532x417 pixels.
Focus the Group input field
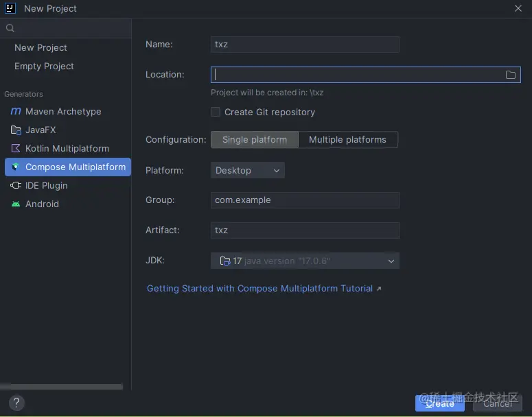coord(305,200)
